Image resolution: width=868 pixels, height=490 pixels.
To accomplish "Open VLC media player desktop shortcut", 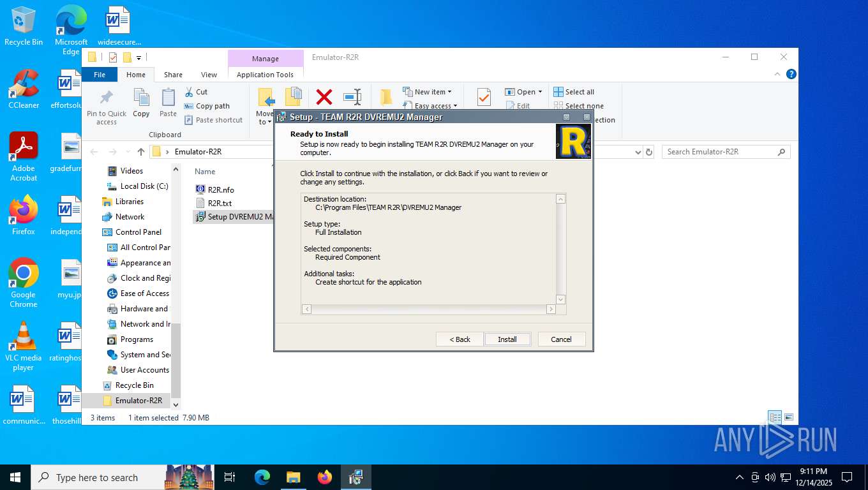I will click(x=24, y=346).
